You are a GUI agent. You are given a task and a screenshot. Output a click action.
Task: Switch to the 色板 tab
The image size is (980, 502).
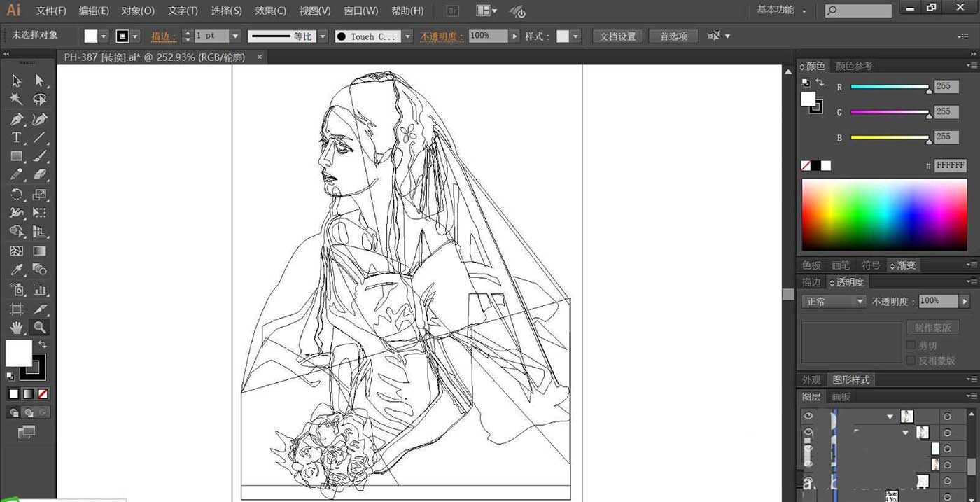pyautogui.click(x=811, y=265)
